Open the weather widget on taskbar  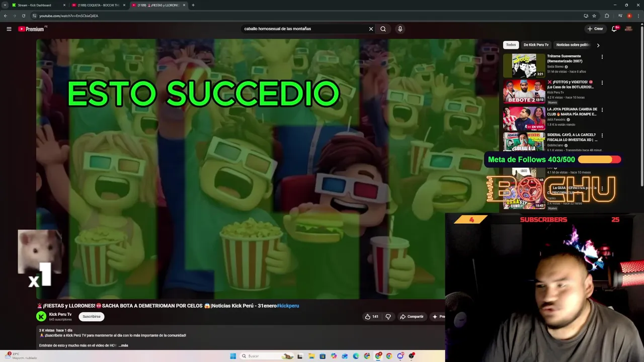(x=20, y=355)
